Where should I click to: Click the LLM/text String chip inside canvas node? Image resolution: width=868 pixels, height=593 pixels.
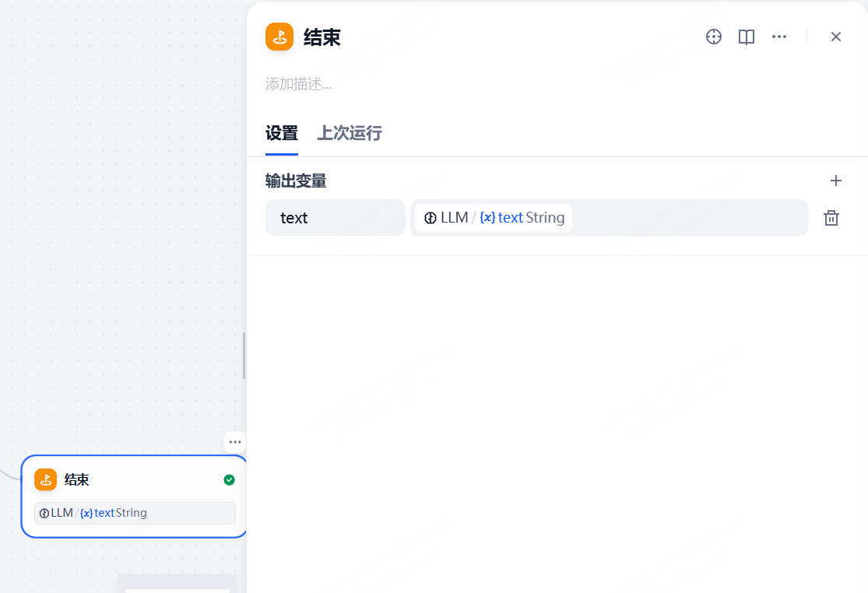(x=135, y=513)
